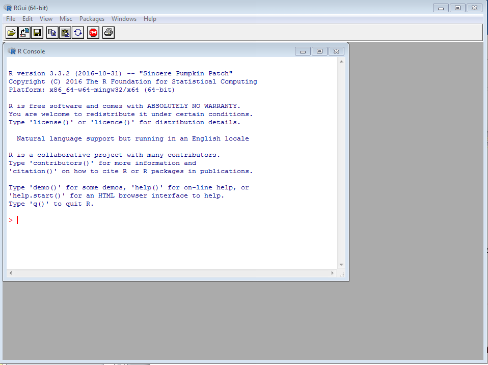Image resolution: width=488 pixels, height=365 pixels.
Task: Click the Copy toolbar icon
Action: coord(52,33)
